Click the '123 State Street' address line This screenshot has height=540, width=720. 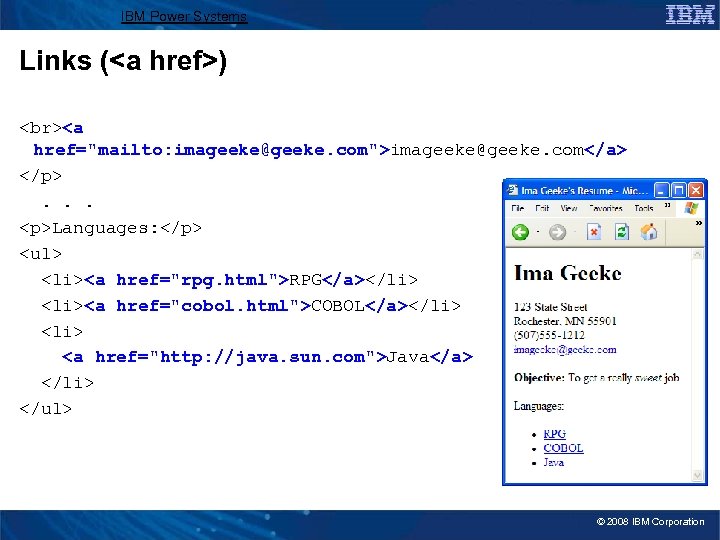pyautogui.click(x=550, y=307)
